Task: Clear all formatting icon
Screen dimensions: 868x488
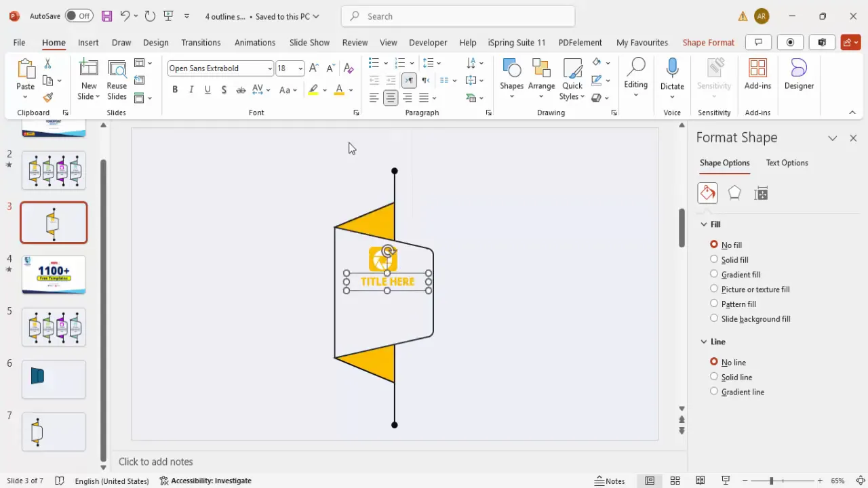Action: (349, 68)
